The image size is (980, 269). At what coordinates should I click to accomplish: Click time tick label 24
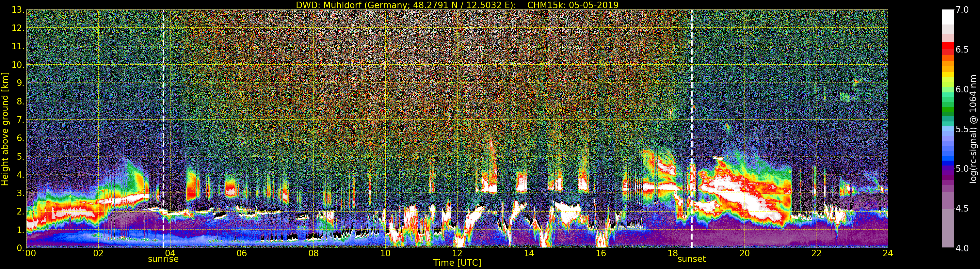point(888,253)
